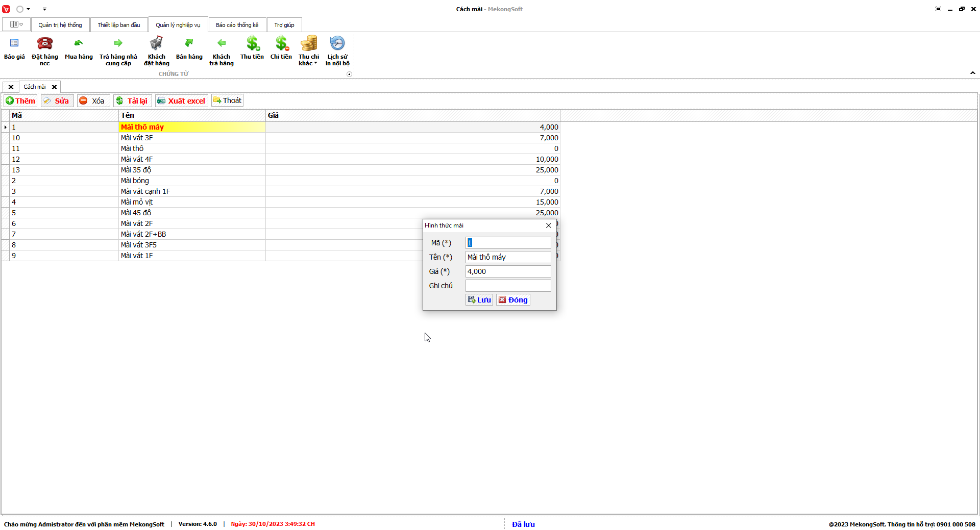Switch to Thiết lập ban đầu tab
The image size is (980, 530).
pyautogui.click(x=119, y=25)
